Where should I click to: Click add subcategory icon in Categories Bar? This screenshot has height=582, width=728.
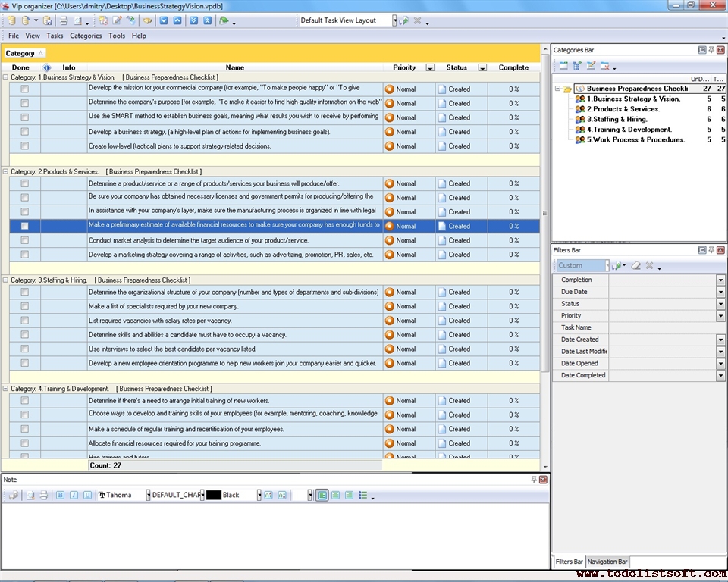tap(577, 66)
